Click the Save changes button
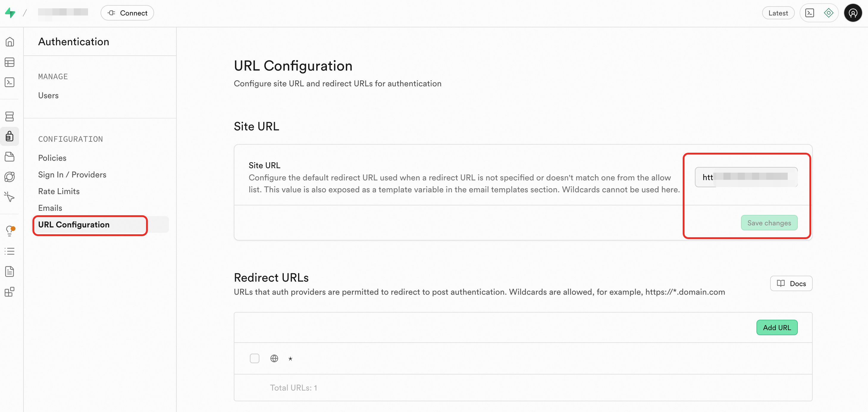Viewport: 868px width, 412px height. point(769,223)
